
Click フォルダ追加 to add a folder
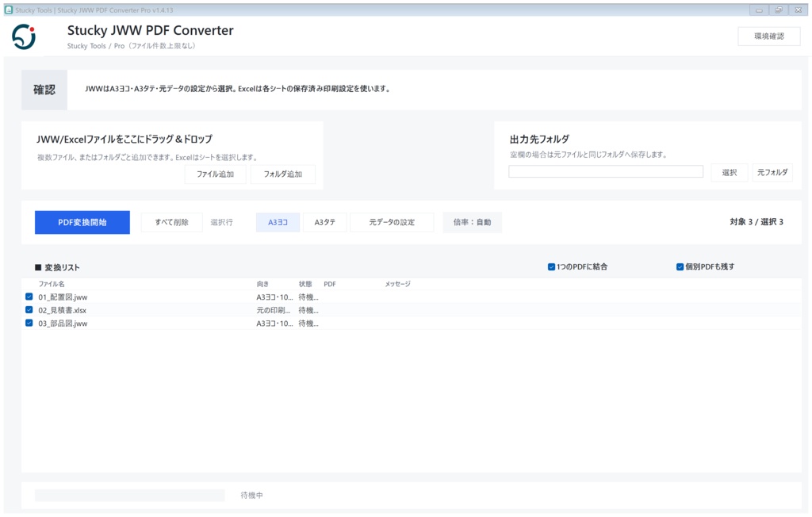tap(283, 174)
